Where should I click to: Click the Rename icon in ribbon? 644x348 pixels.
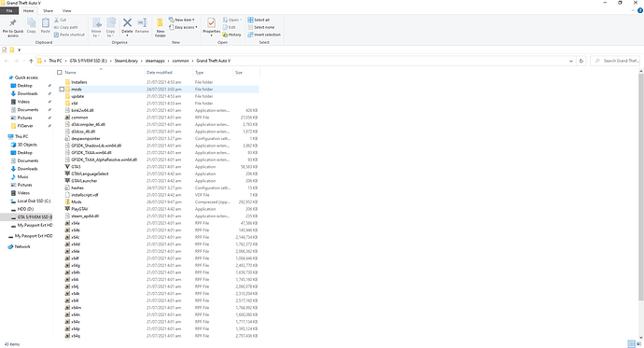[142, 22]
